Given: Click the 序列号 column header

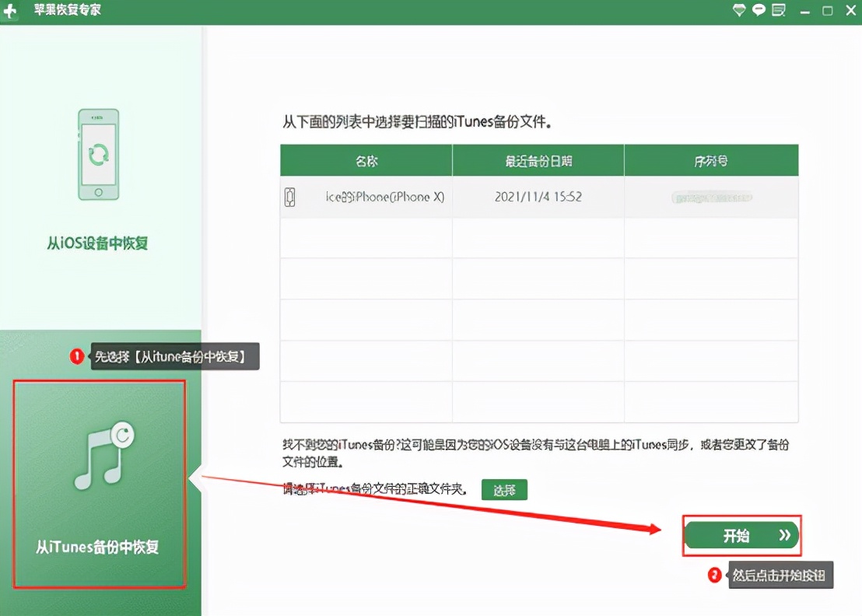Looking at the screenshot, I should pos(710,159).
